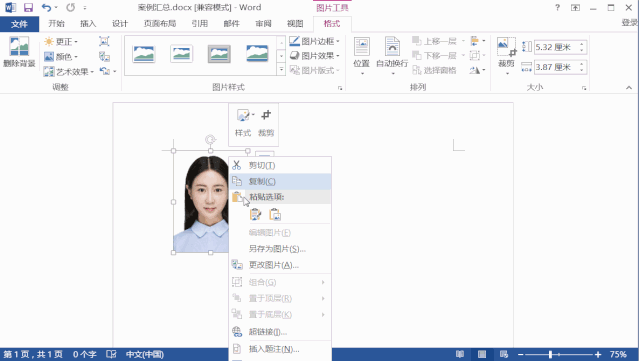Click the Redo/Repeat icon
This screenshot has width=639, height=361.
point(71,7)
